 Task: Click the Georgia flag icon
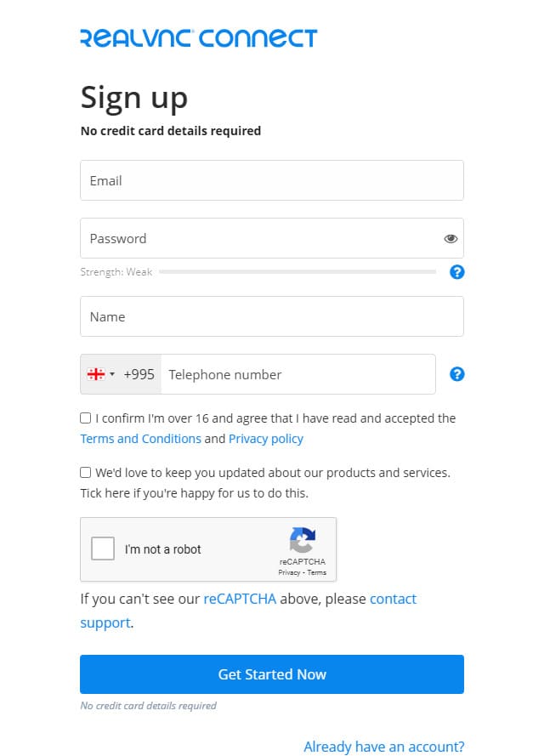pos(96,374)
